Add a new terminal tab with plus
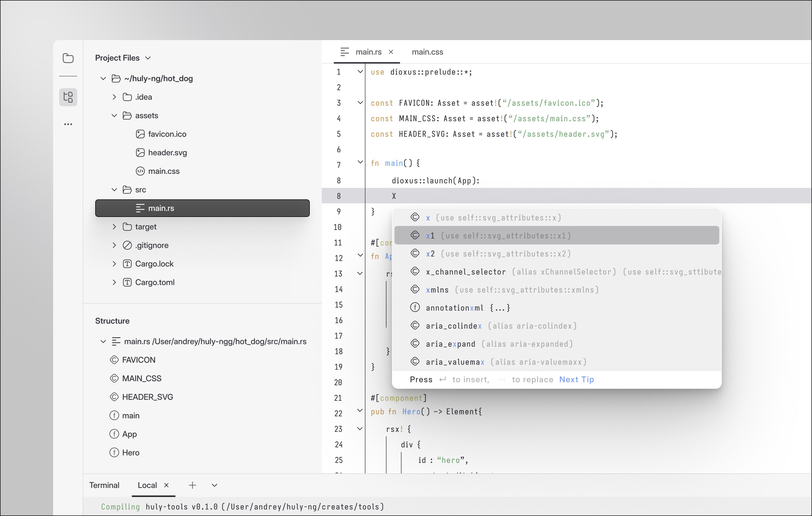This screenshot has width=812, height=516. click(192, 485)
